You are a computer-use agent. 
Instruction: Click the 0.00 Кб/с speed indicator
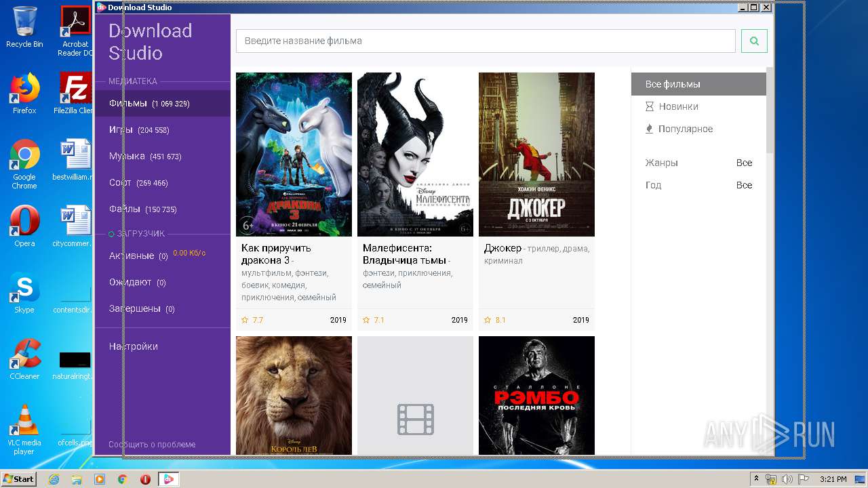click(x=189, y=253)
